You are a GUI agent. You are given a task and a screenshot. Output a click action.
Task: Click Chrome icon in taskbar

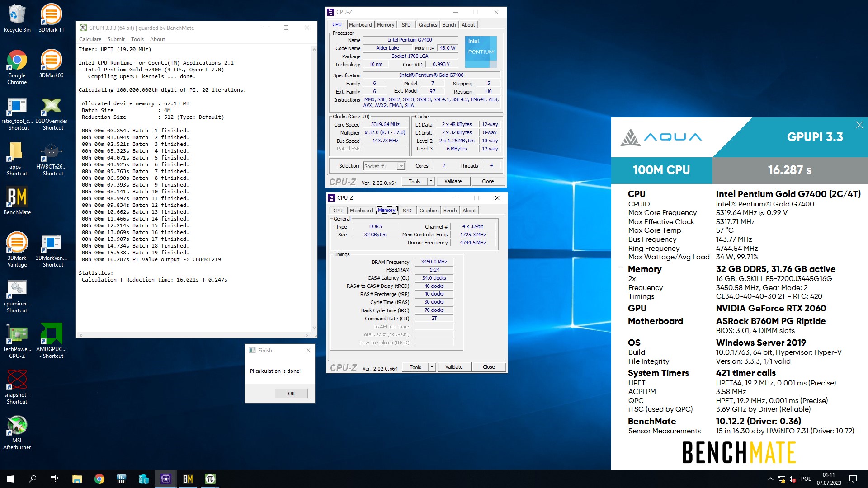[99, 479]
